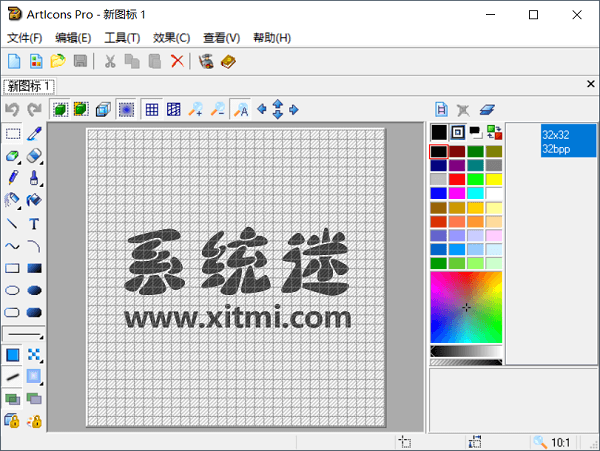
Task: Switch to the 新图标 1 tab
Action: click(x=29, y=86)
